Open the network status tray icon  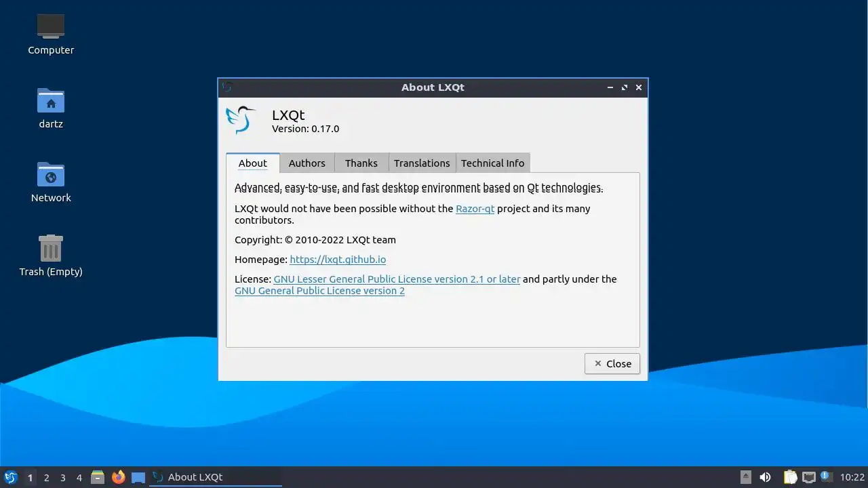click(808, 477)
